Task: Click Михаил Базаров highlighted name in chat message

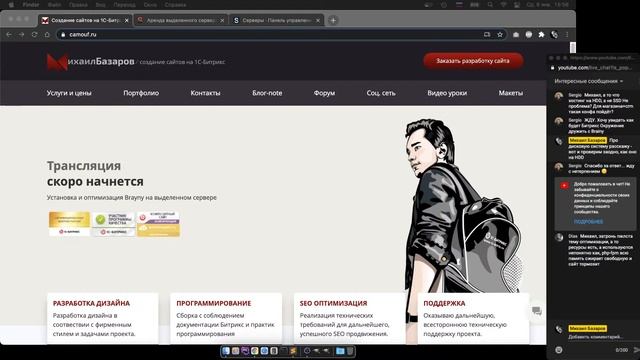Action: tap(587, 140)
